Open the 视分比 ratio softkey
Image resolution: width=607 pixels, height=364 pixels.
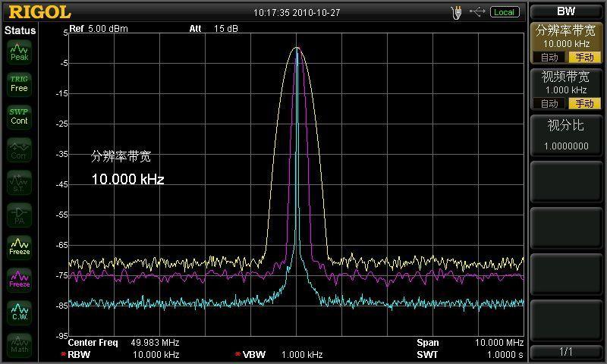coord(566,136)
